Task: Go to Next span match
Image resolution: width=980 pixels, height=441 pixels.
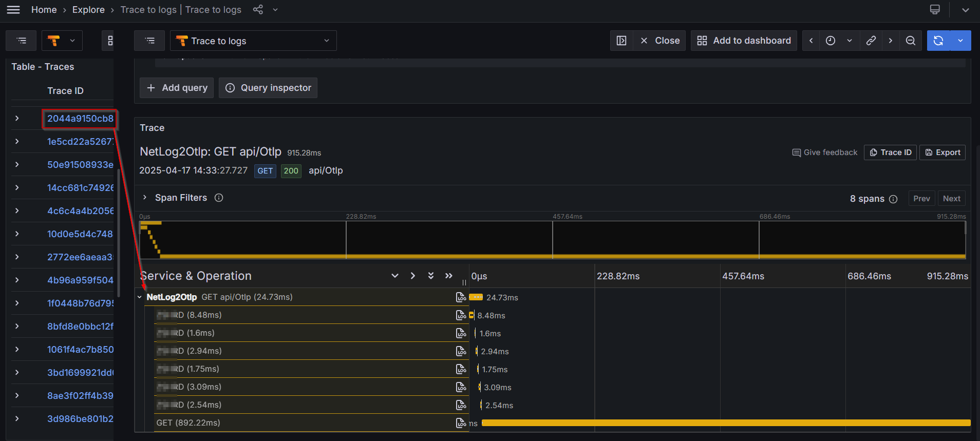Action: [x=952, y=199]
